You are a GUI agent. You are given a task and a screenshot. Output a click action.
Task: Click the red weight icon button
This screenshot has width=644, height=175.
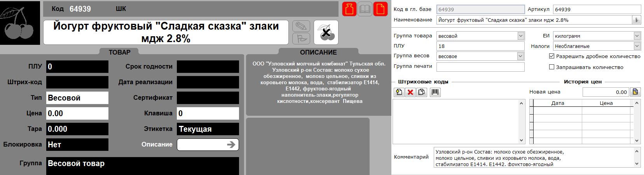click(349, 9)
